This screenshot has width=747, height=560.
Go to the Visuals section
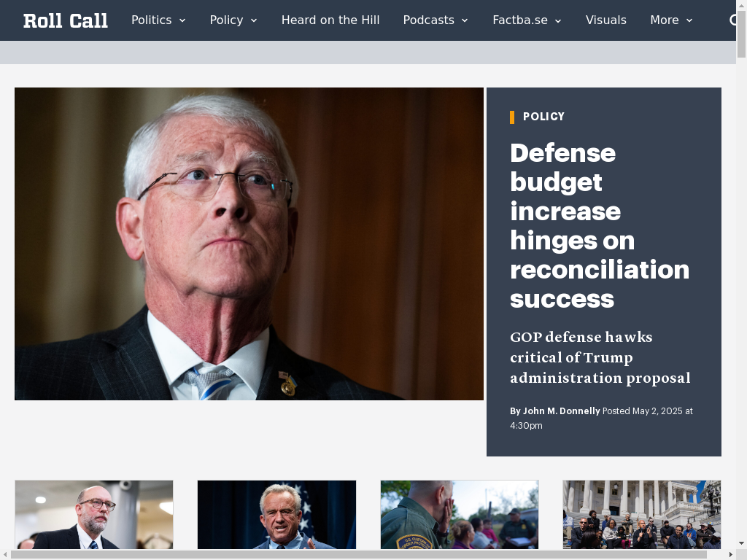[x=606, y=20]
